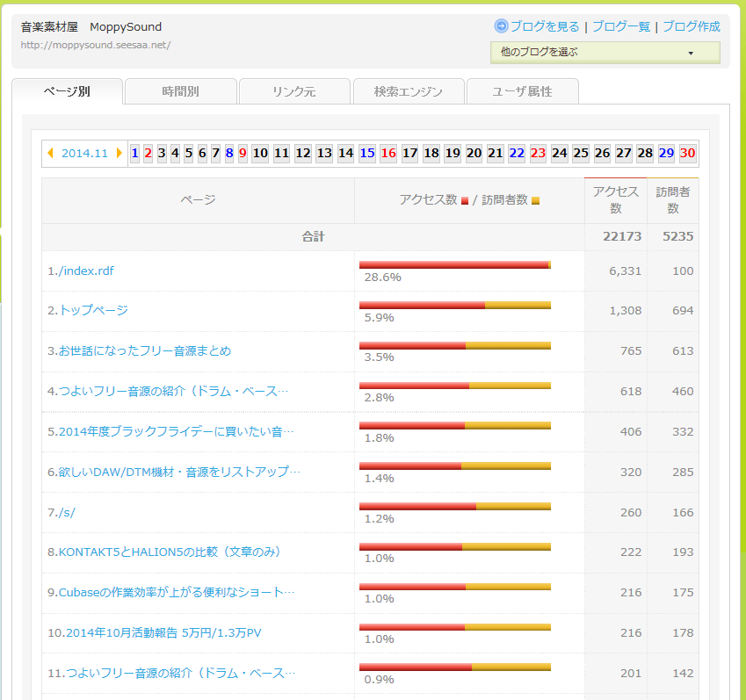Click the next month arrow after 2014.11
The height and width of the screenshot is (700, 746).
click(x=120, y=154)
